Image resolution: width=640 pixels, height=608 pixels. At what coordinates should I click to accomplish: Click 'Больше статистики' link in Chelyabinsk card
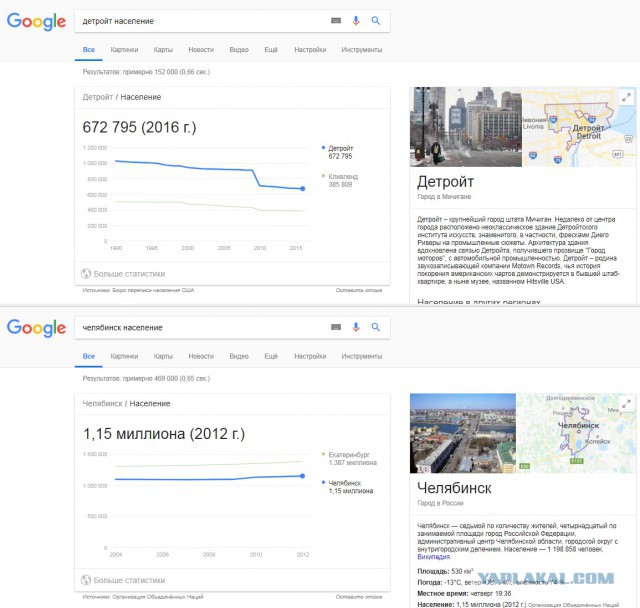(x=129, y=580)
